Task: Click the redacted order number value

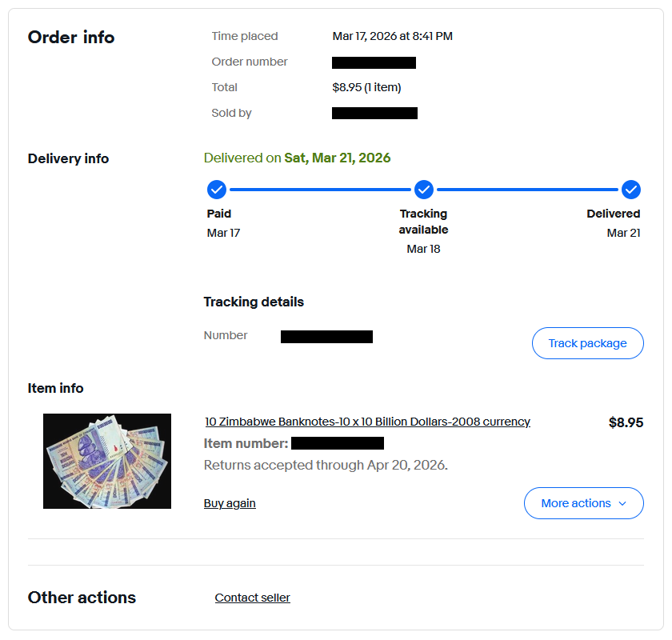Action: click(x=374, y=62)
